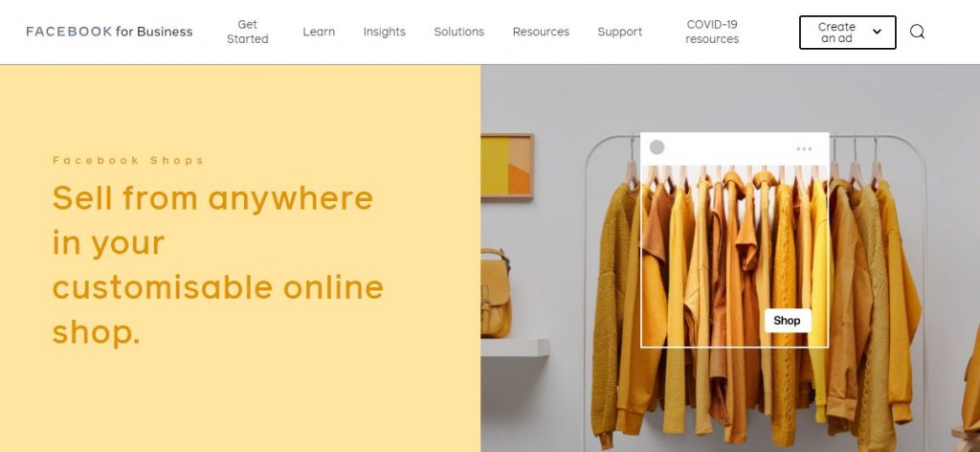Open the Get Started menu

point(248,32)
